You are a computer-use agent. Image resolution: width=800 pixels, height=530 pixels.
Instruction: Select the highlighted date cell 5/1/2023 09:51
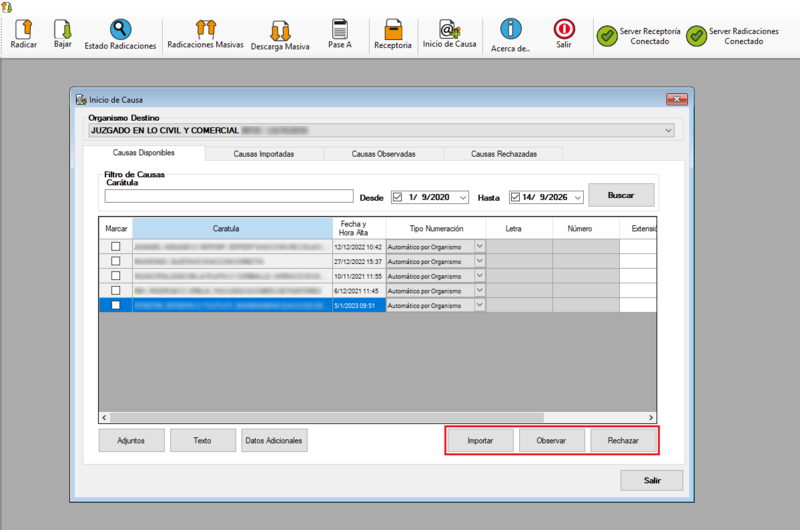359,305
